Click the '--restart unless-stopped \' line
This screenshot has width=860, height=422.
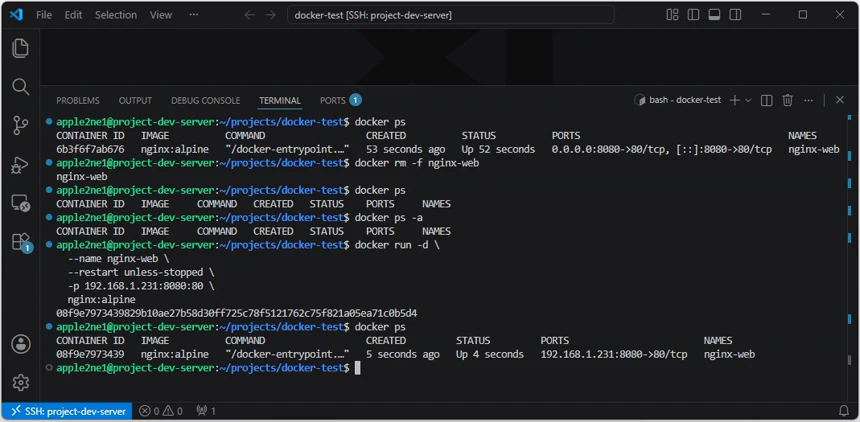pos(141,272)
